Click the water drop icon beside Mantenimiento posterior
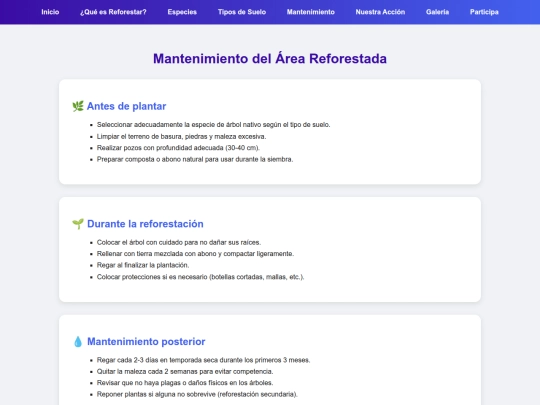 tap(78, 342)
